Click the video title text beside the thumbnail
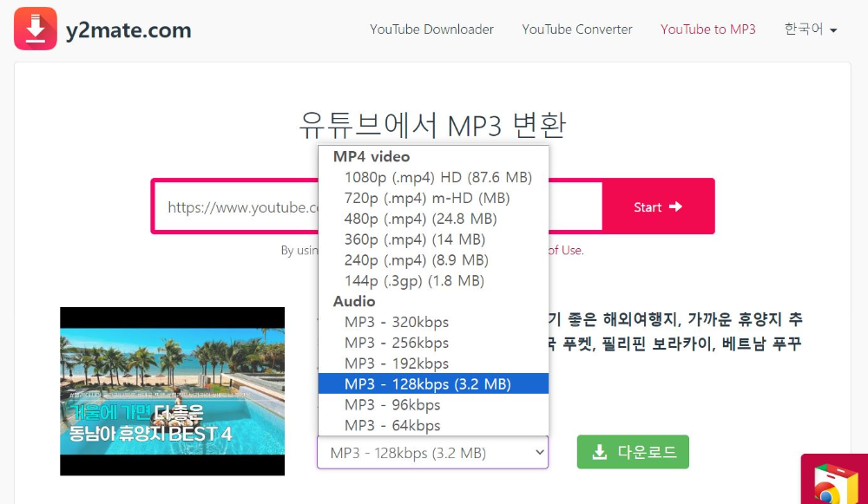The image size is (868, 504). pos(674,331)
